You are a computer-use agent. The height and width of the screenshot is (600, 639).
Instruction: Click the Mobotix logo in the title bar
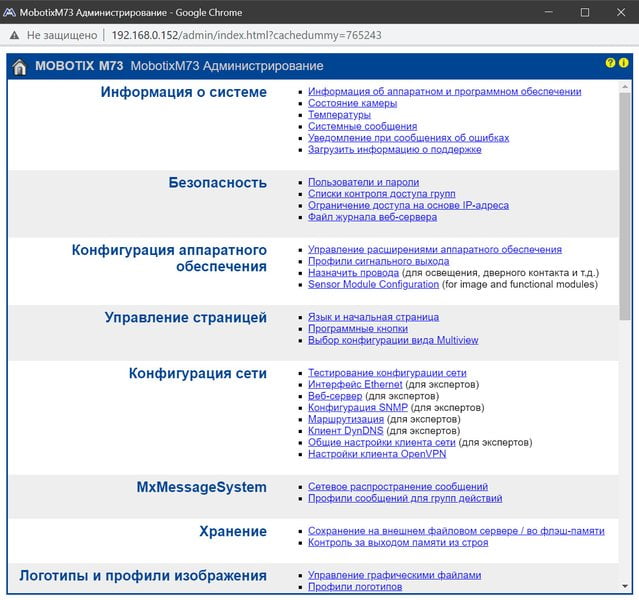[x=9, y=12]
